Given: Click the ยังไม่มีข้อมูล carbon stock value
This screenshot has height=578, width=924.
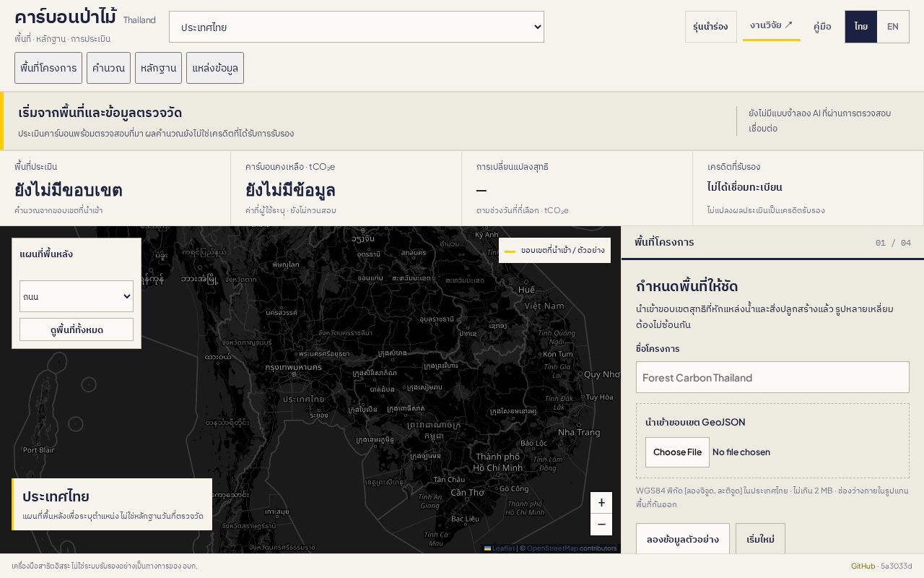Looking at the screenshot, I should (290, 190).
